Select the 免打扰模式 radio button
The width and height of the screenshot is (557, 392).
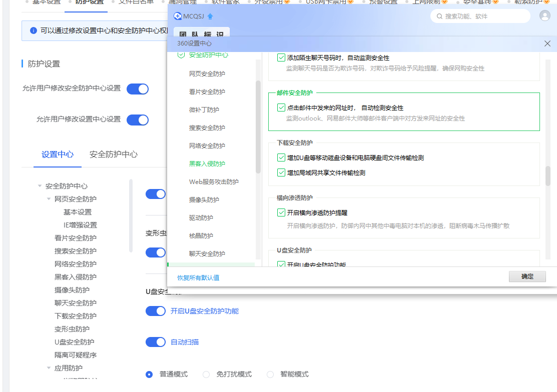tap(206, 374)
